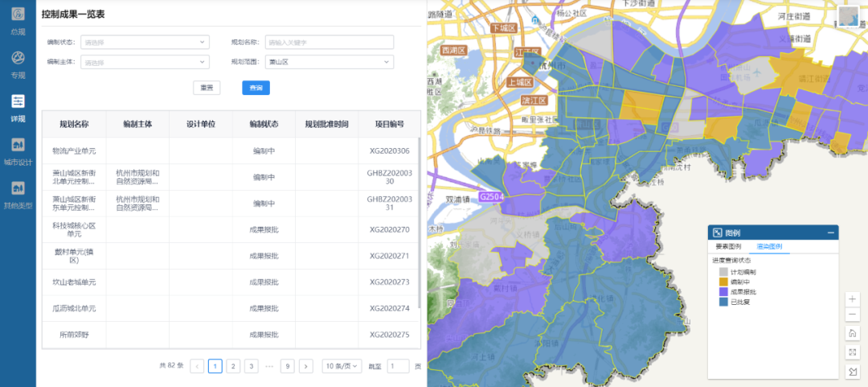Click the 设计单位 column header
This screenshot has width=868, height=387.
coord(200,124)
